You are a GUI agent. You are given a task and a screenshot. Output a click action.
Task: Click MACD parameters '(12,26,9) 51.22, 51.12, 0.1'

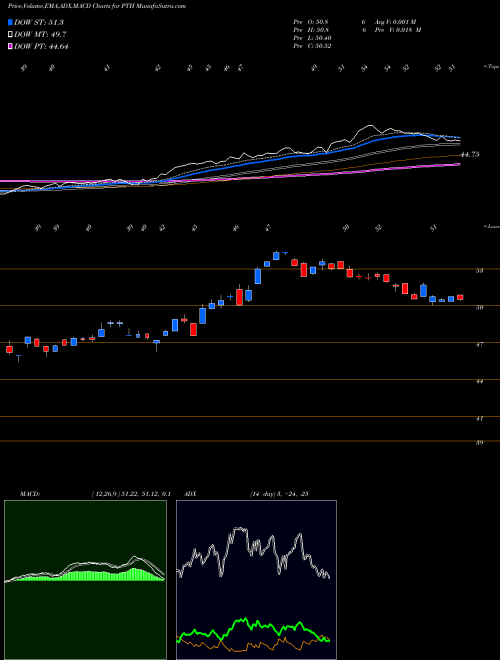click(x=131, y=494)
